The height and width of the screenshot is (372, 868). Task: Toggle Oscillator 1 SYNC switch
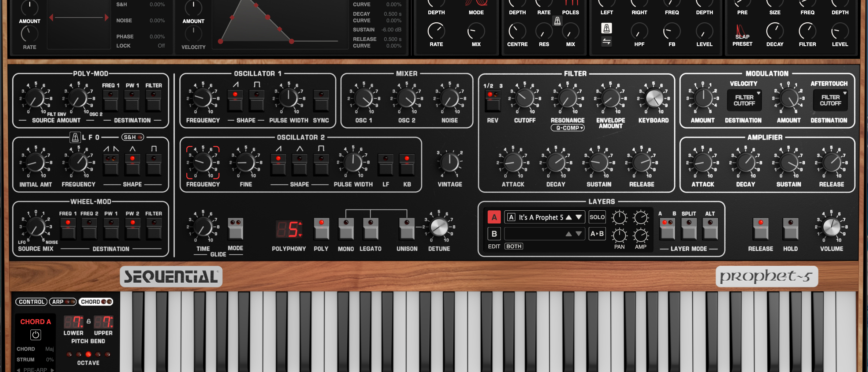(321, 100)
